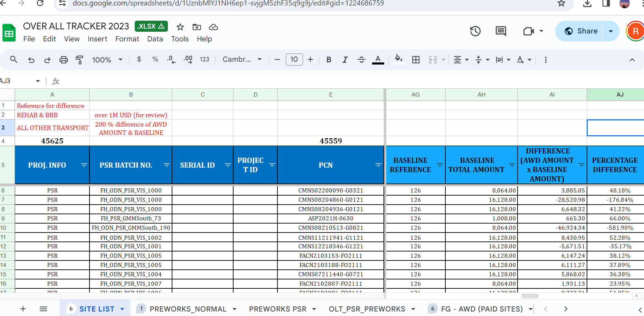644x316 pixels.
Task: Open the fill color picker
Action: tap(398, 59)
